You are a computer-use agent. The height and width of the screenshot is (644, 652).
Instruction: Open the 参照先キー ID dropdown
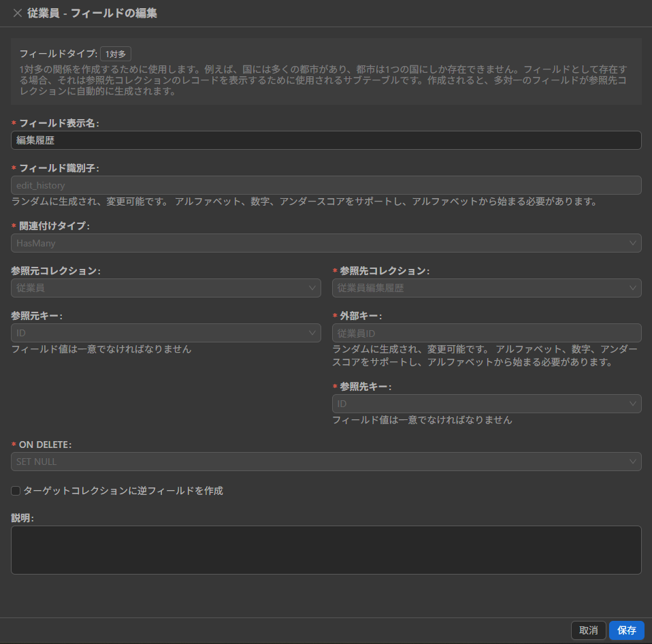pyautogui.click(x=487, y=404)
